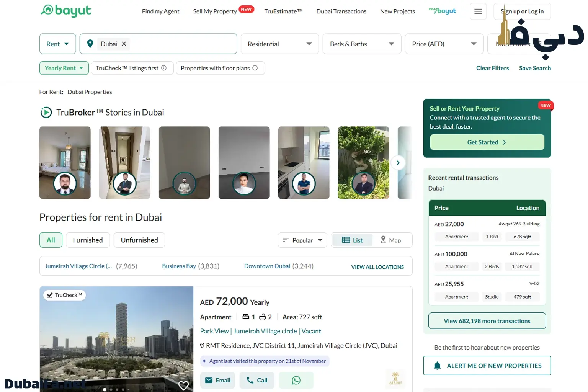Click View All Locations link

click(x=377, y=267)
